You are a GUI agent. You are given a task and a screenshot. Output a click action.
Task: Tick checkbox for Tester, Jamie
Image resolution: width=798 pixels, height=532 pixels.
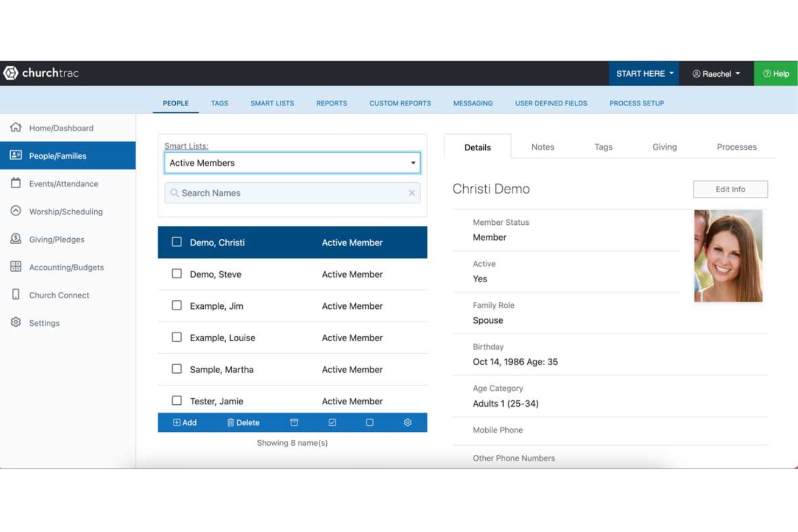tap(177, 400)
